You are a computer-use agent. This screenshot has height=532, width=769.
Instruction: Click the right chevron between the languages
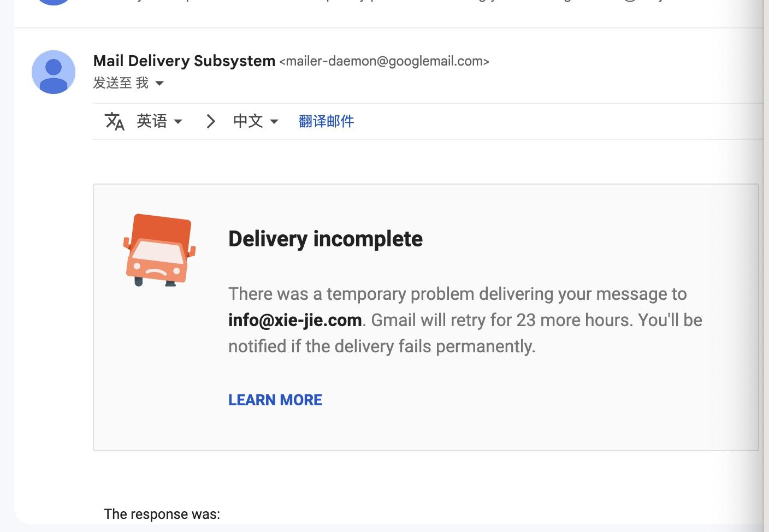[x=211, y=121]
